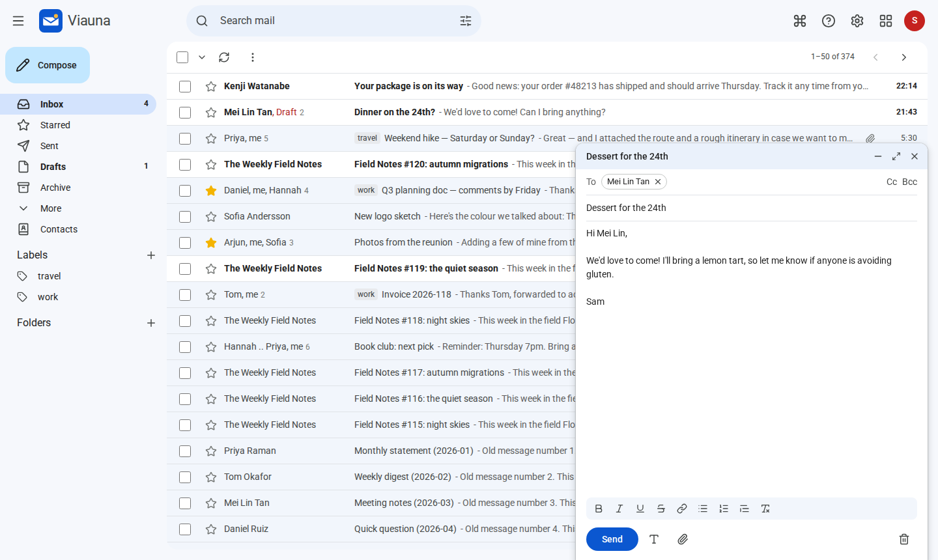Insert a link in the message
938x560 pixels.
click(x=682, y=509)
